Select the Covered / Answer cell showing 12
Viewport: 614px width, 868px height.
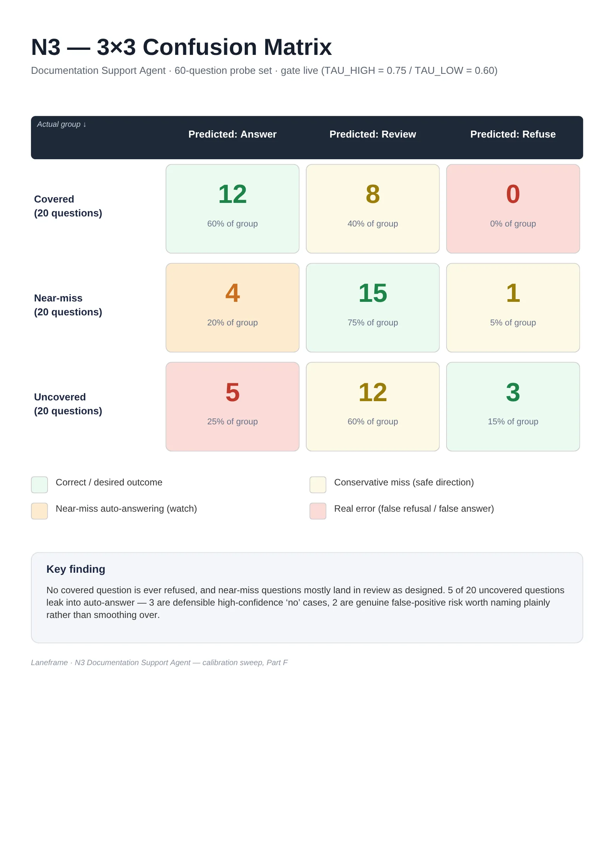coord(232,209)
